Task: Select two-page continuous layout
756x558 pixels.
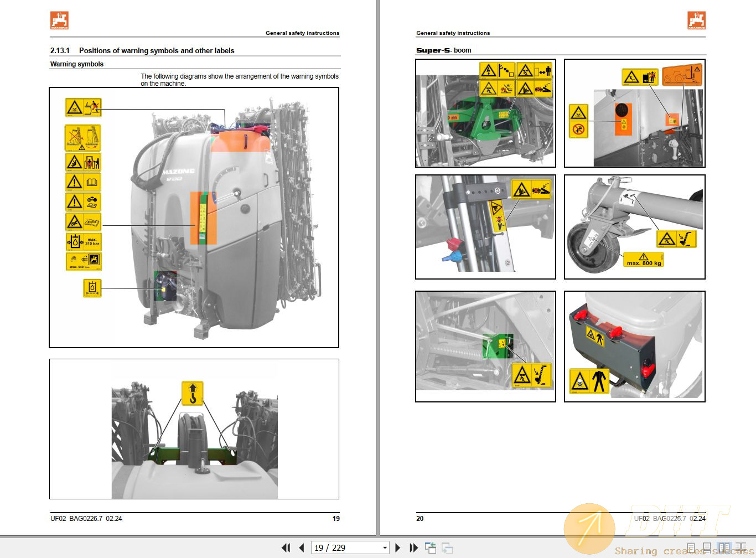Action: click(741, 548)
